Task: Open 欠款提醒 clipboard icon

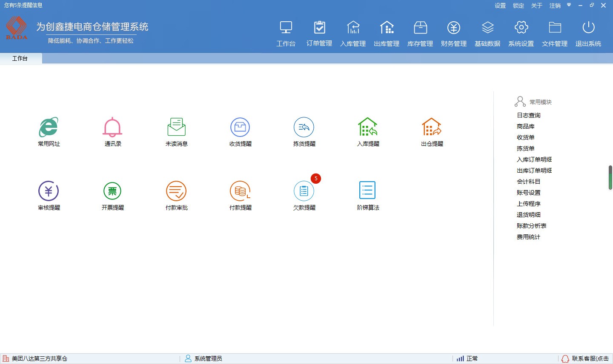Action: 304,191
